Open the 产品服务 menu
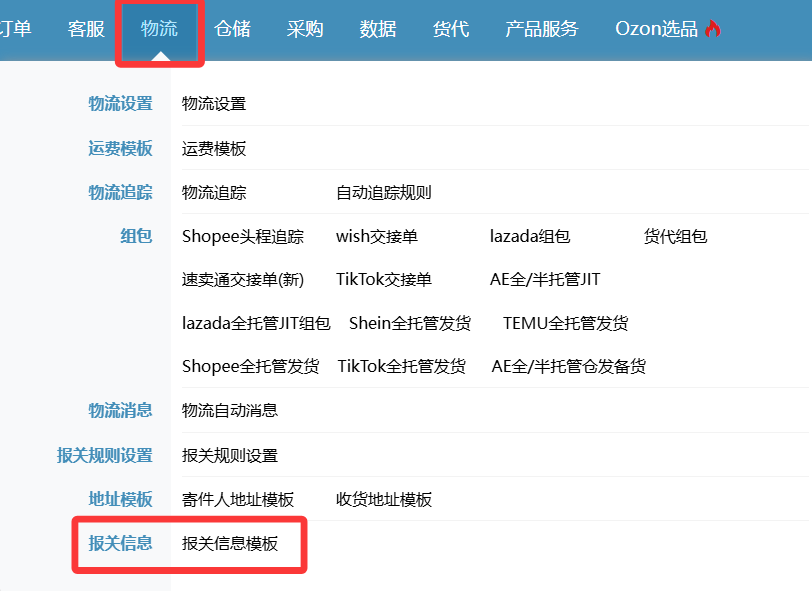 pyautogui.click(x=542, y=29)
